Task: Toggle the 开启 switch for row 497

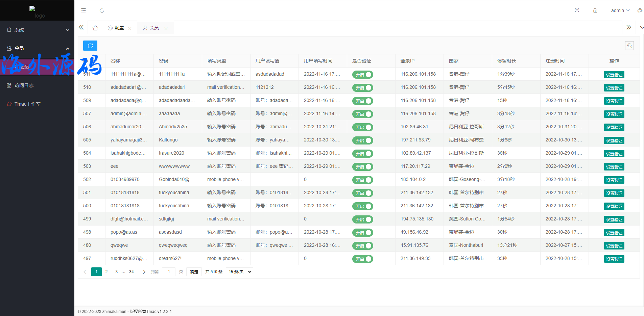Action: click(x=362, y=259)
